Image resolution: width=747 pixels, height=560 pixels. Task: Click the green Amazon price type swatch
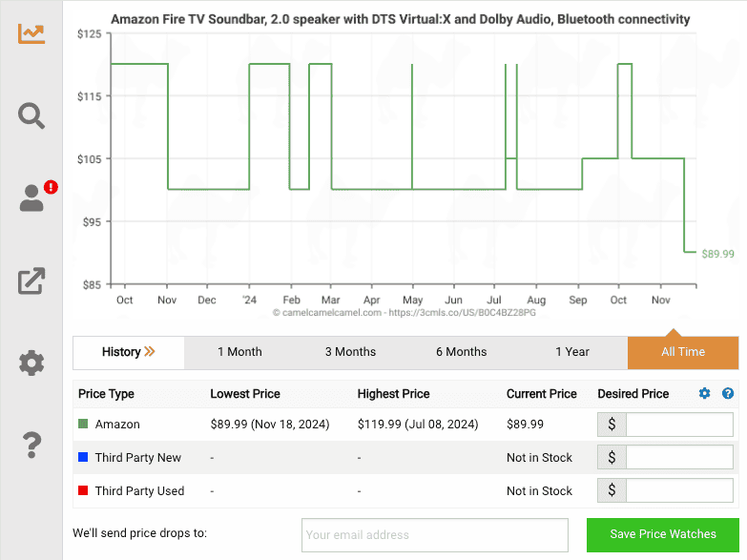coord(84,425)
